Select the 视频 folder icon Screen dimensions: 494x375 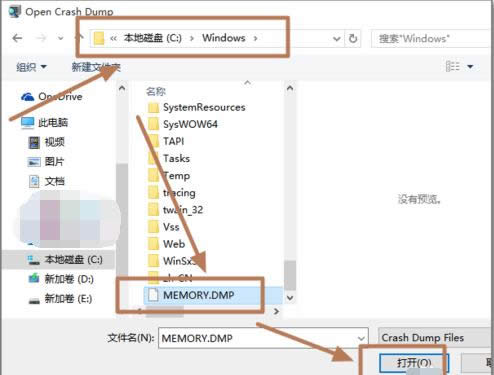point(34,142)
